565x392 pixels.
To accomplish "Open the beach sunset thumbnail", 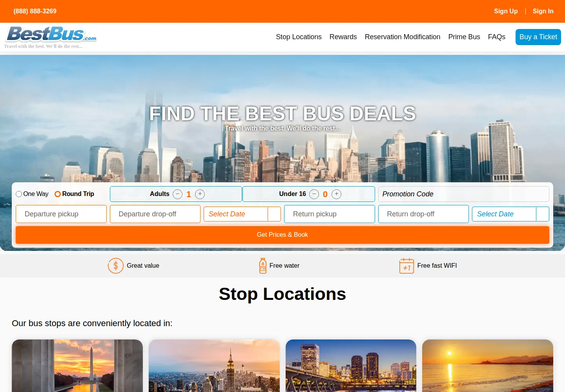I will point(488,366).
